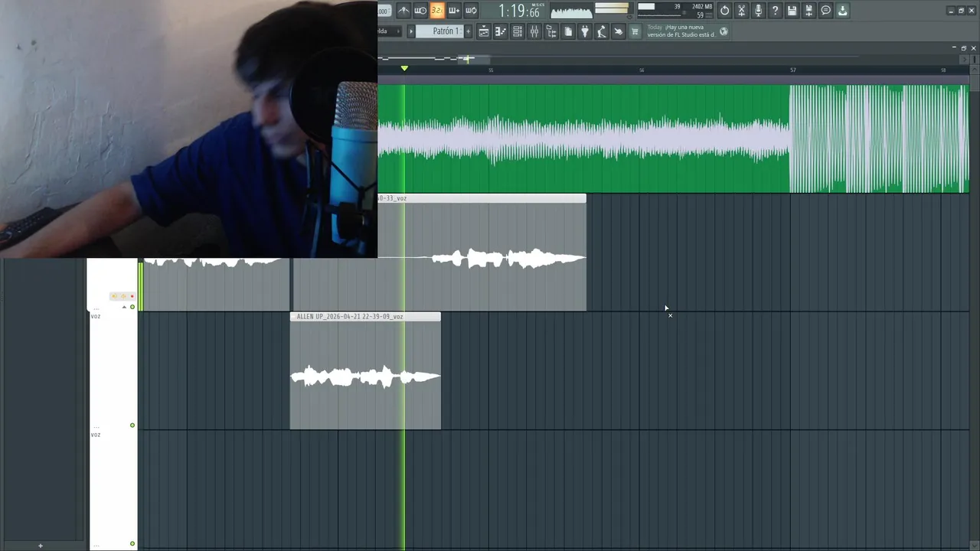This screenshot has height=551, width=980.
Task: Collapse track with small up arrow
Action: pyautogui.click(x=124, y=307)
